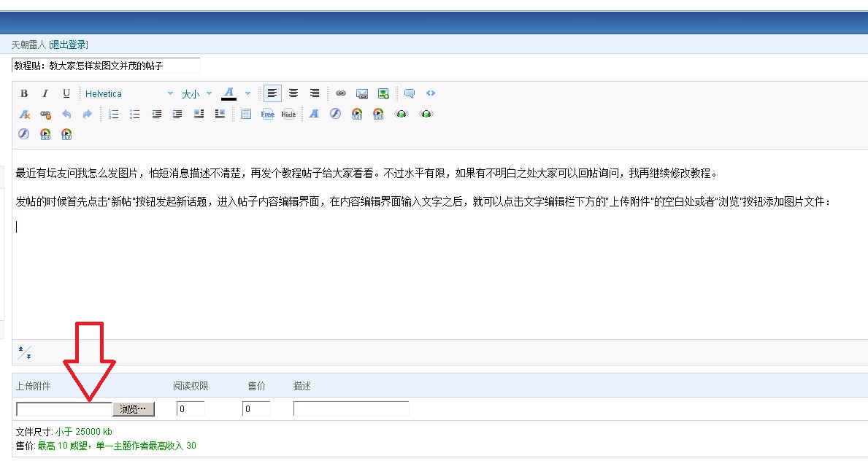Toggle italic formatting
868x461 pixels.
(45, 93)
